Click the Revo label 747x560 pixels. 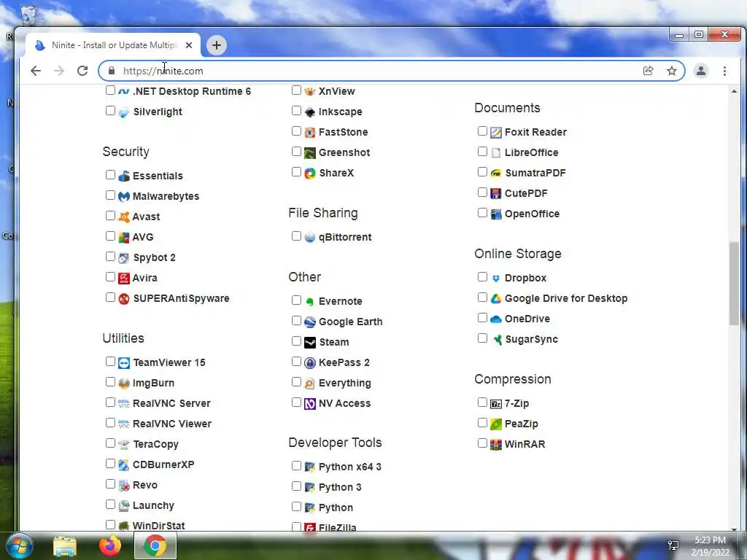(145, 485)
